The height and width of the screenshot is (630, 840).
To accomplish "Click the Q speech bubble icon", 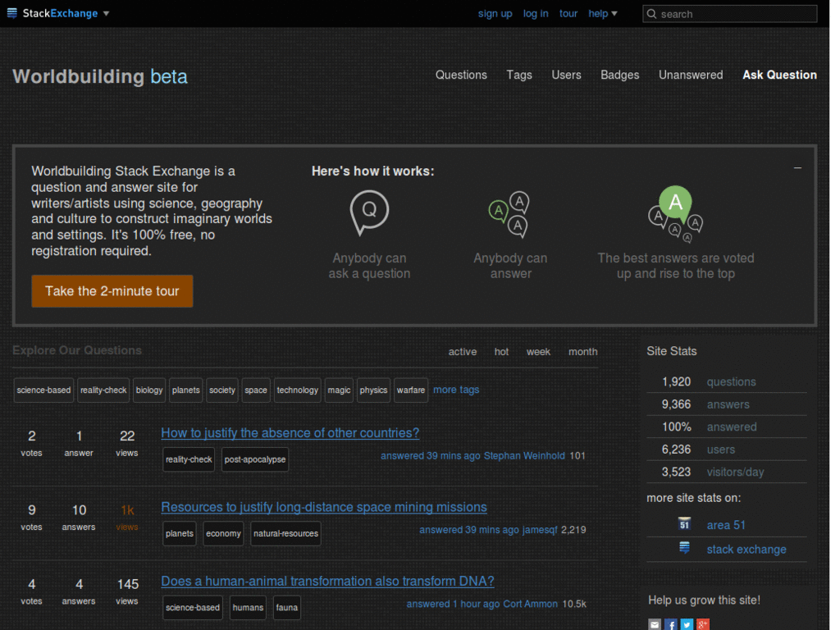I will pyautogui.click(x=369, y=212).
